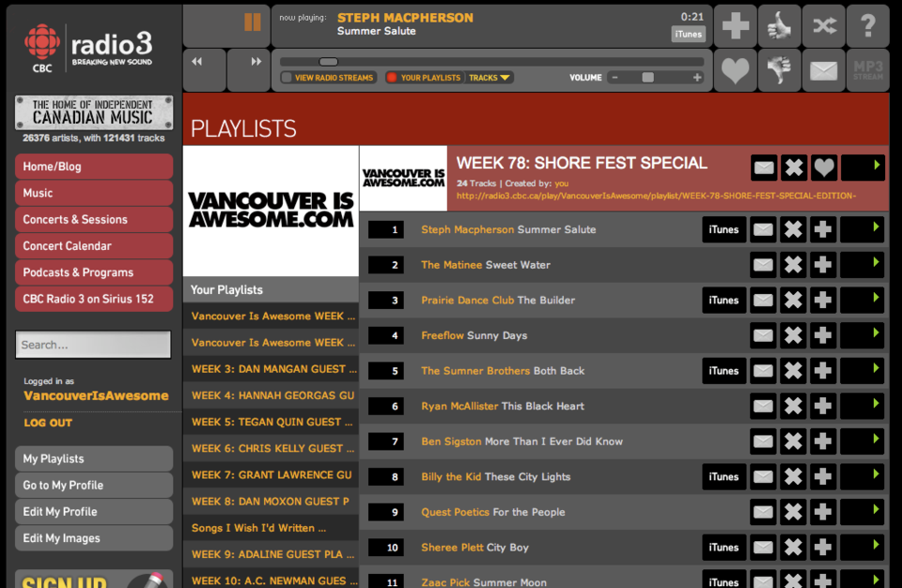Toggle the Your Playlists option

[425, 78]
